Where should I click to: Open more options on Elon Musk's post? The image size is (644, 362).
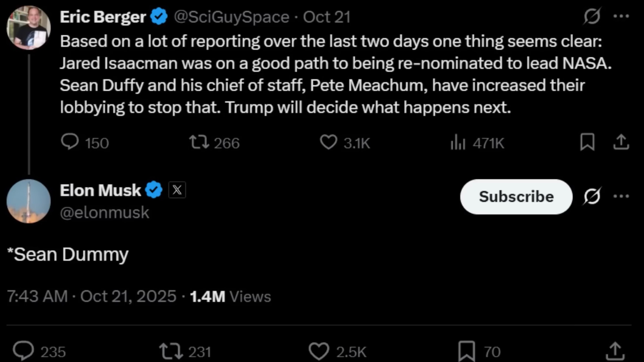tap(621, 196)
